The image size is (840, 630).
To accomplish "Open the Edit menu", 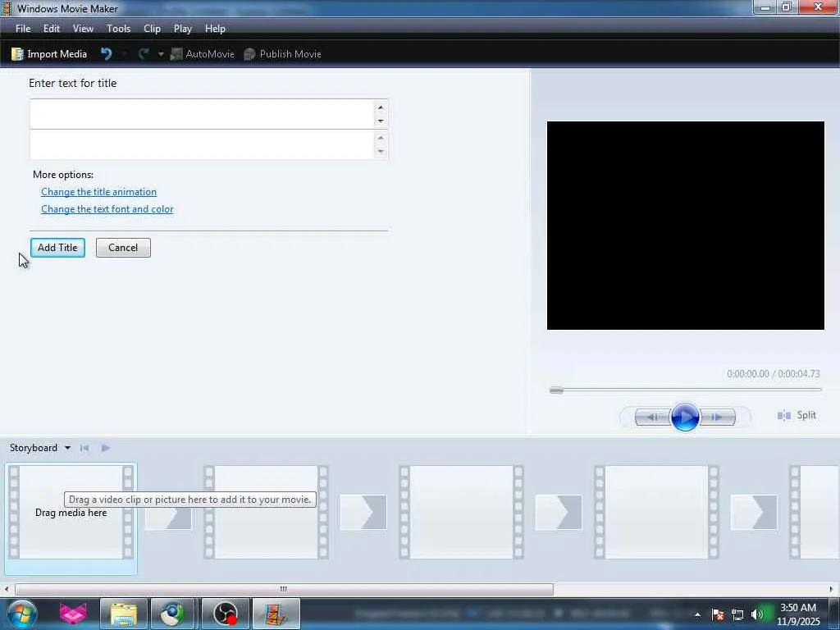I will (x=52, y=29).
